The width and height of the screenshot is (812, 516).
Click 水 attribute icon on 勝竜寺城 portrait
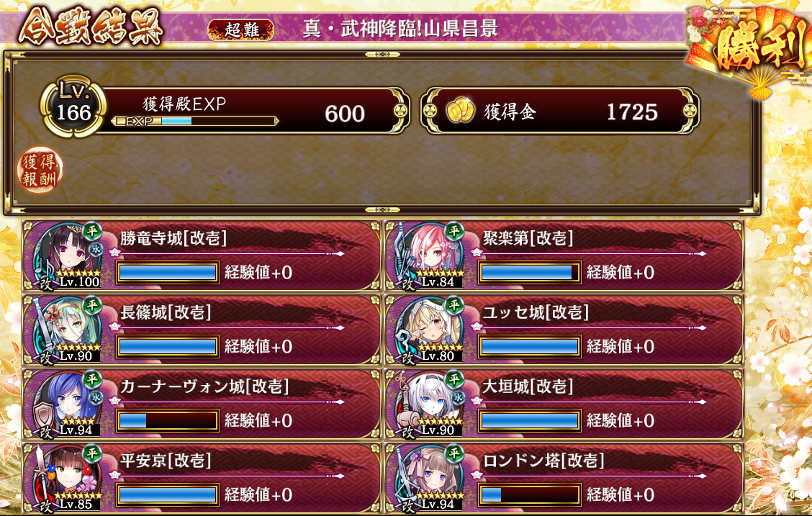[x=97, y=249]
